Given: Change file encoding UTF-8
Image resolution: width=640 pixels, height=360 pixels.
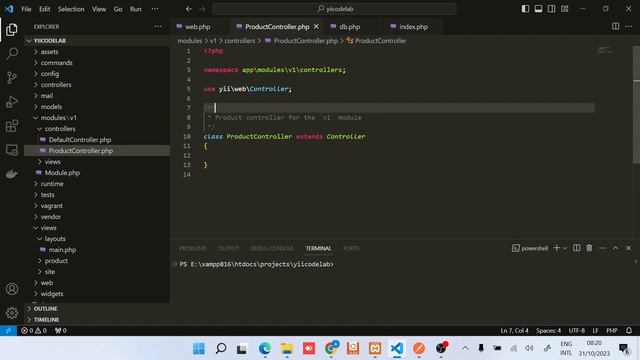Looking at the screenshot, I should 576,331.
